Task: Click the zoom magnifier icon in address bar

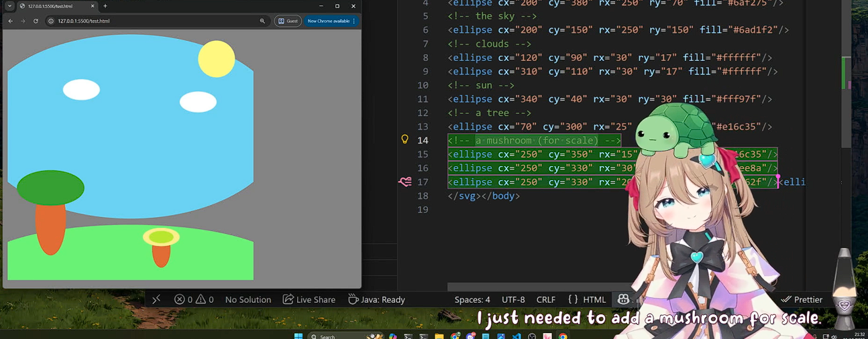Action: click(x=262, y=21)
